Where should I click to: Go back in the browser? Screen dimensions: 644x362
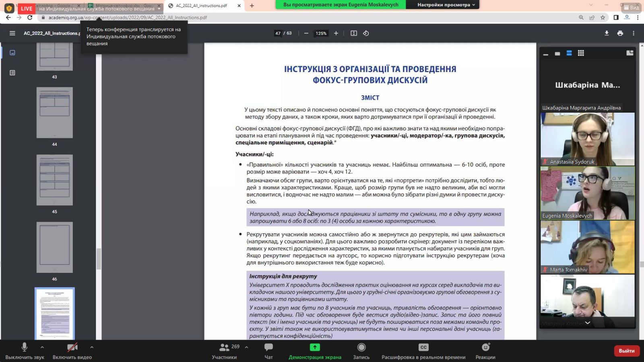tap(8, 17)
